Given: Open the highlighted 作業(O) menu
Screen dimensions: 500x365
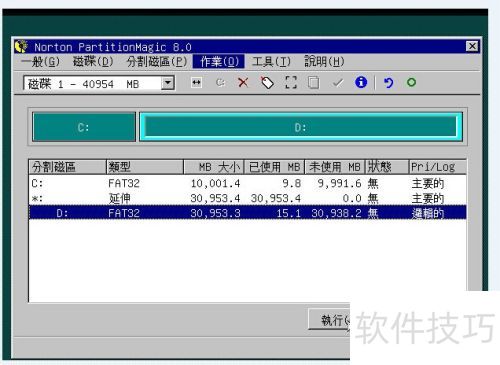Looking at the screenshot, I should (219, 62).
